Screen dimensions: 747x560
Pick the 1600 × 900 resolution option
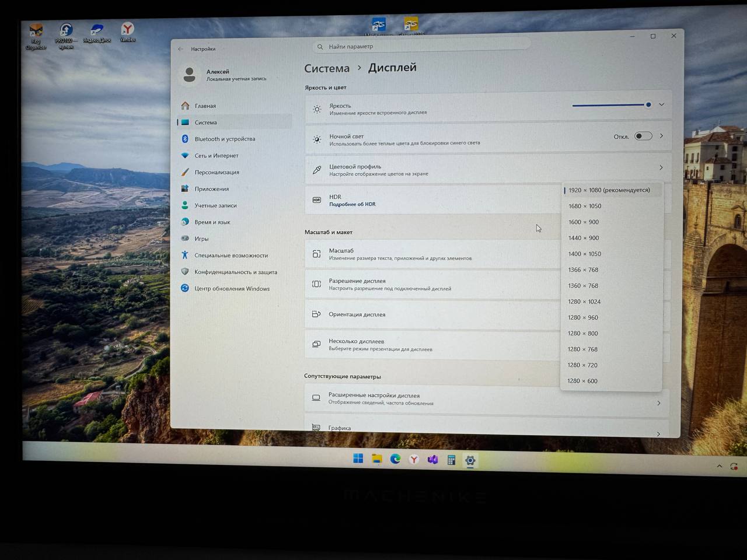(x=611, y=222)
